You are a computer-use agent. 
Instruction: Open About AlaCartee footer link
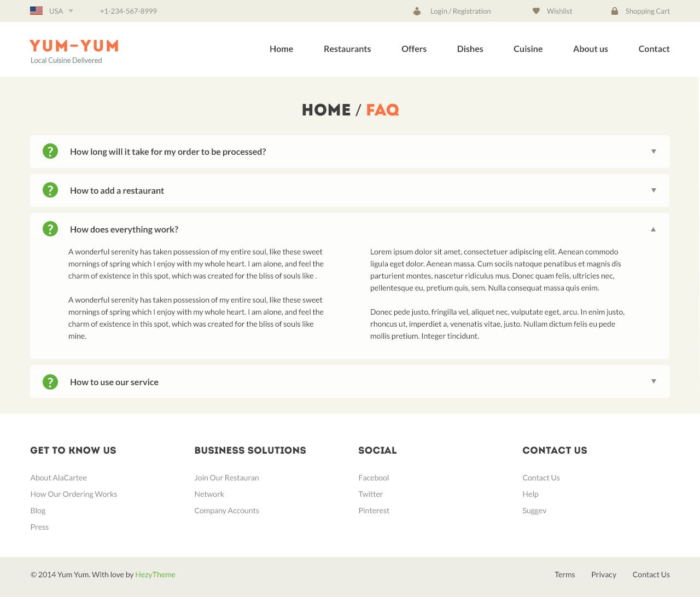click(x=59, y=478)
